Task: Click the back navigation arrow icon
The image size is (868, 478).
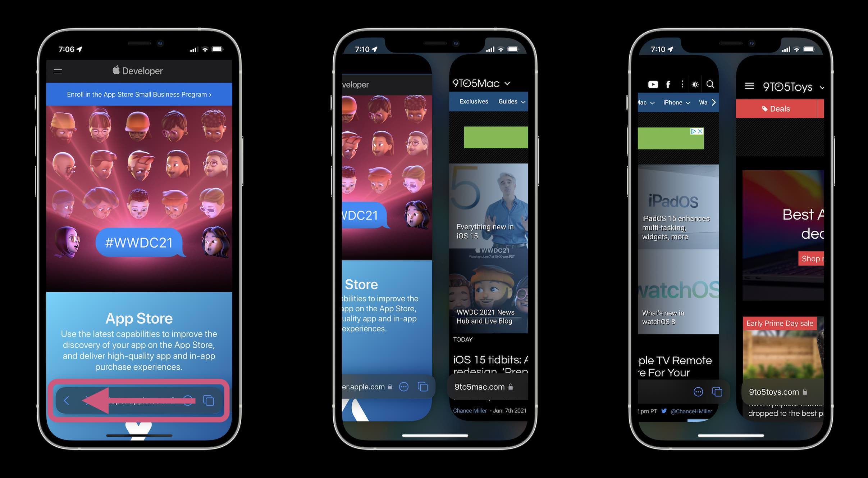Action: click(67, 400)
